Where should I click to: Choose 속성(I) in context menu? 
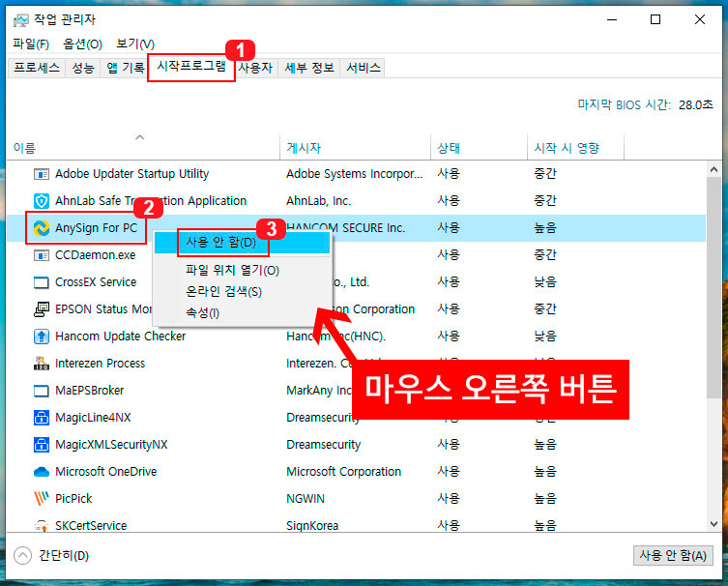(x=242, y=313)
